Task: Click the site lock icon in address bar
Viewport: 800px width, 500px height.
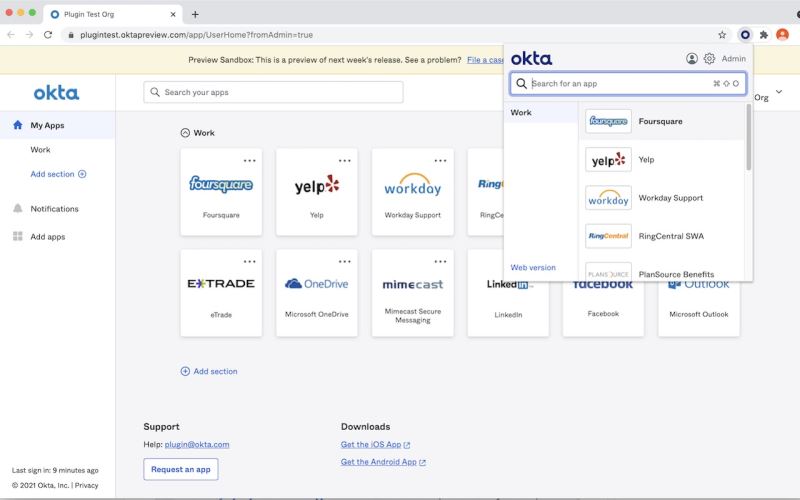Action: click(70, 35)
